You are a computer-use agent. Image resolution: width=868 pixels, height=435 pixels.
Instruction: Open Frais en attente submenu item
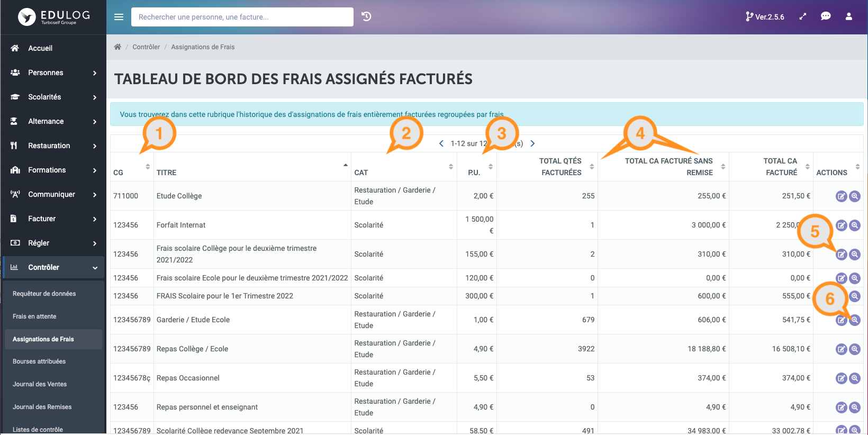tap(53, 316)
